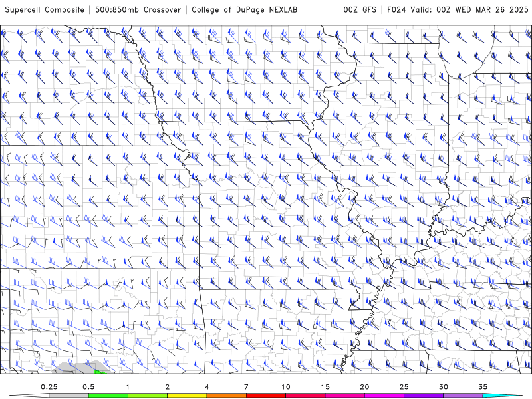The image size is (532, 399).
Task: Click 'Valid: 00Z WED MAR 26 2025' text
Action: [469, 10]
